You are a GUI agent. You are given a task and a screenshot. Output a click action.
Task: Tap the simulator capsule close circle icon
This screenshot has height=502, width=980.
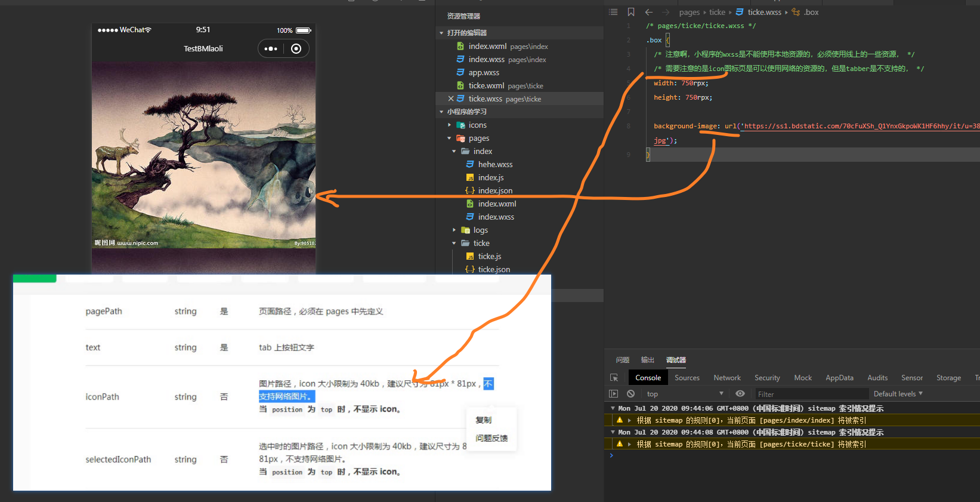click(296, 49)
